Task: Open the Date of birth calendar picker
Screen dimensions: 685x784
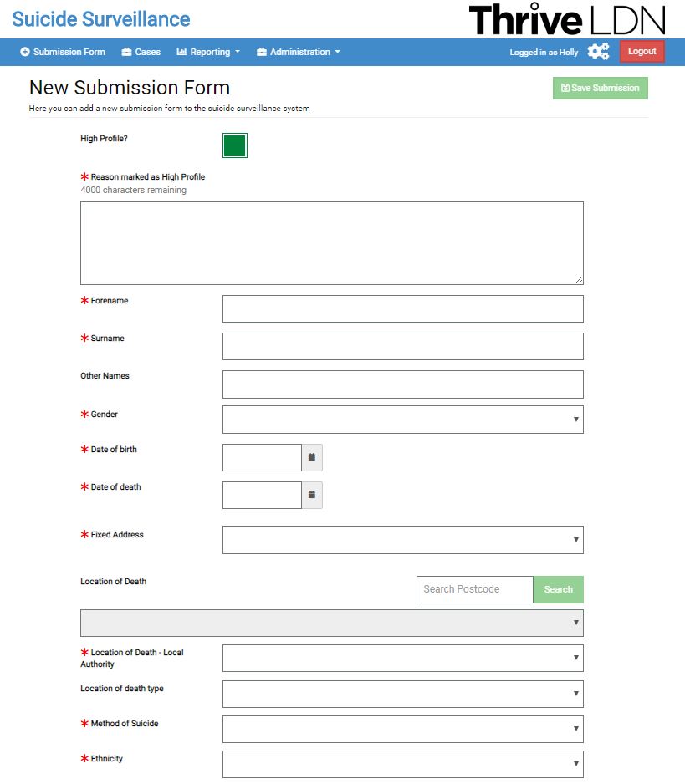Action: 312,457
